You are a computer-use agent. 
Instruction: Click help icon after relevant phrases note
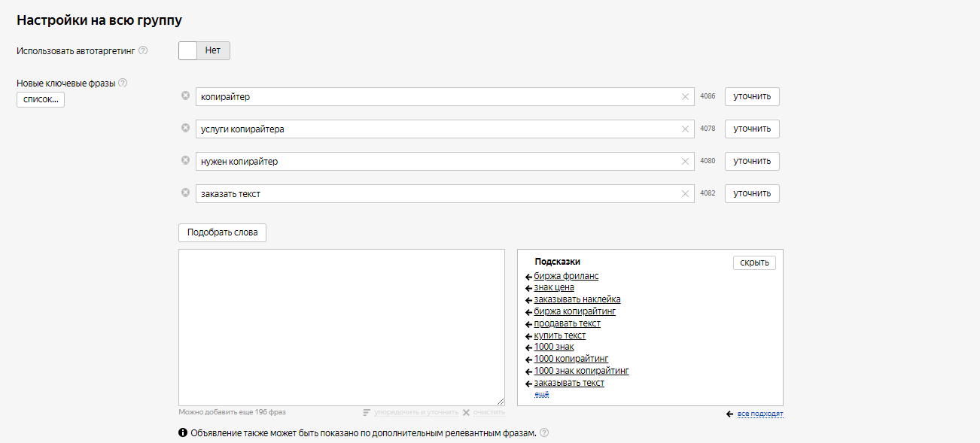click(x=544, y=432)
